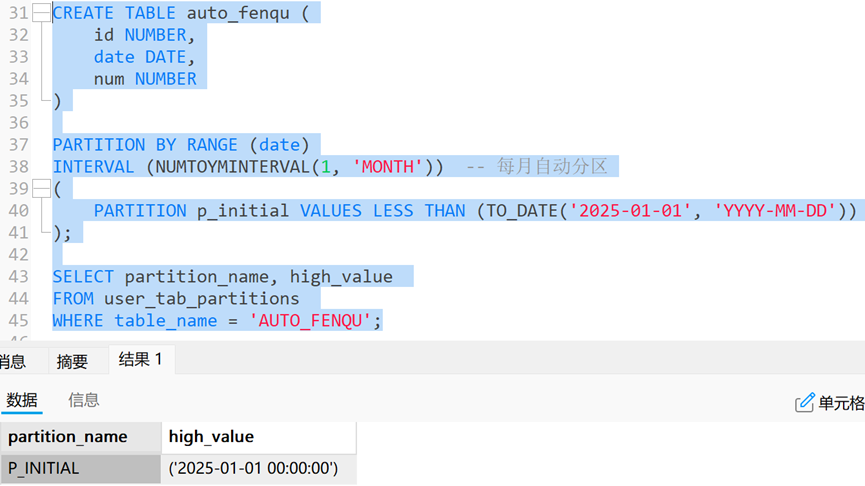Click the 'AUTO_FENQU' string in WHERE clause
Screen dimensions: 865x486
pyautogui.click(x=316, y=321)
